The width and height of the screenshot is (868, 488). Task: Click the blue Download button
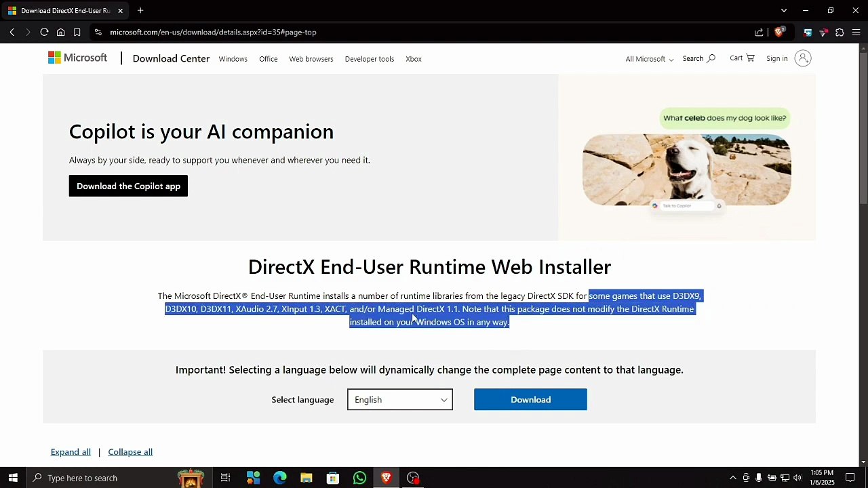[x=530, y=399]
